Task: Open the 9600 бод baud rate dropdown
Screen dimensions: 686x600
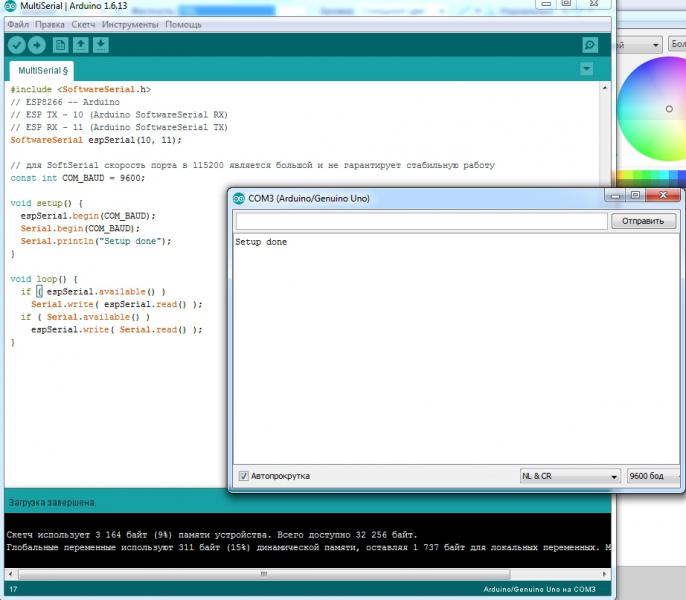Action: [x=654, y=476]
